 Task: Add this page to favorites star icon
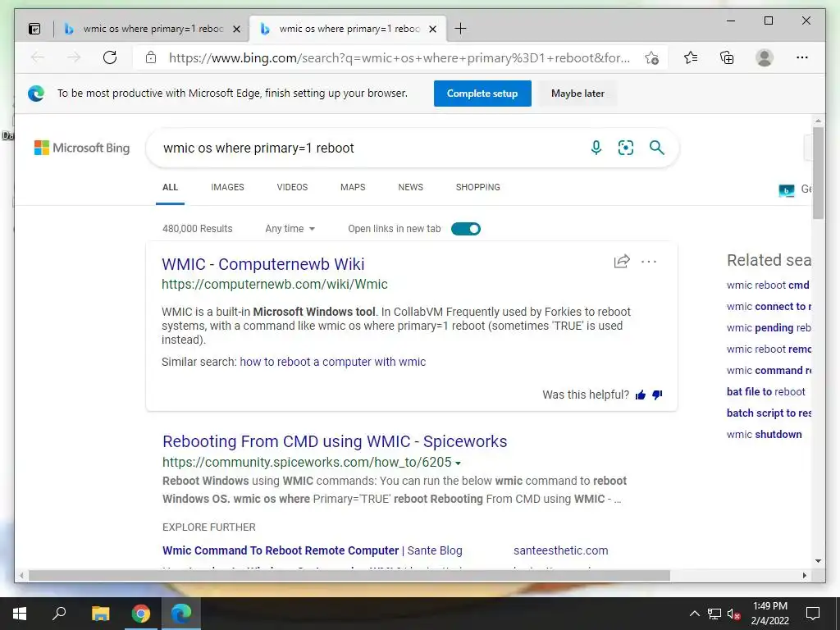click(651, 58)
